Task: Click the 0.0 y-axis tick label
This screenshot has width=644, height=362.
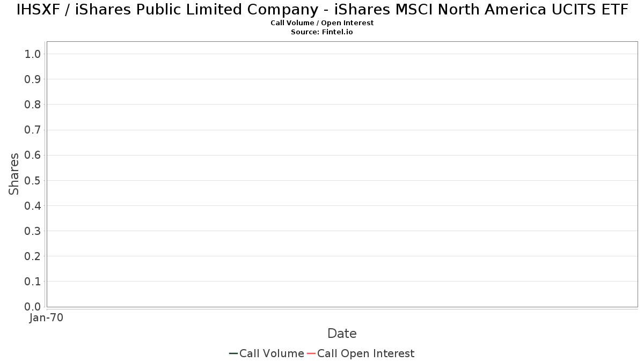Action: tap(32, 307)
